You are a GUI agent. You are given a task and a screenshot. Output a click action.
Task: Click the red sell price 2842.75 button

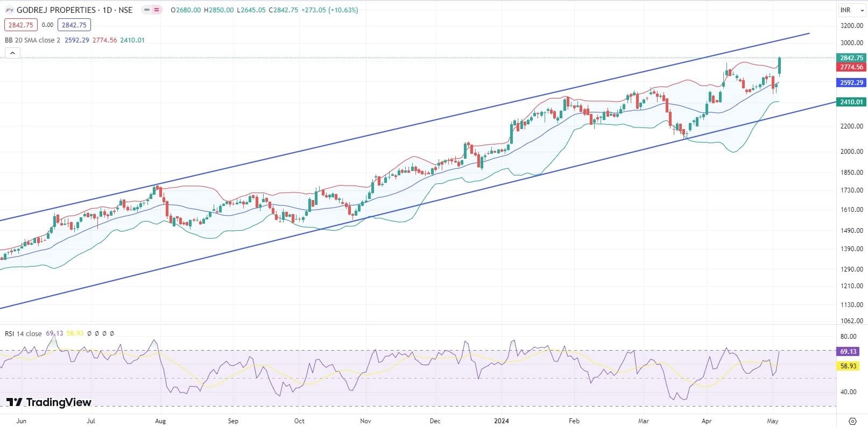click(x=20, y=25)
